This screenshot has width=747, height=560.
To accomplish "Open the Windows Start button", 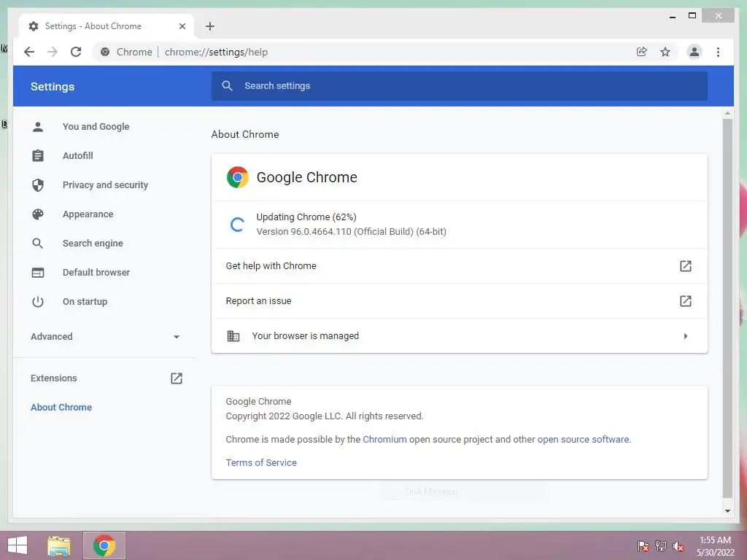I will (x=18, y=545).
